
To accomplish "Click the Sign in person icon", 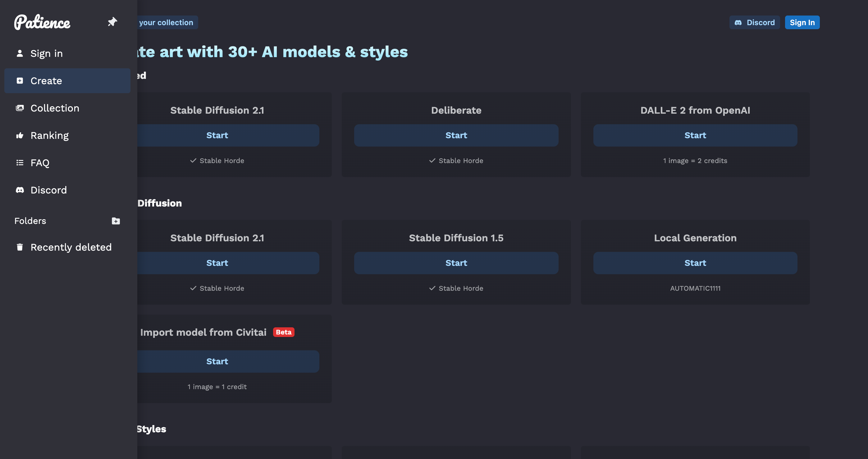I will (20, 53).
